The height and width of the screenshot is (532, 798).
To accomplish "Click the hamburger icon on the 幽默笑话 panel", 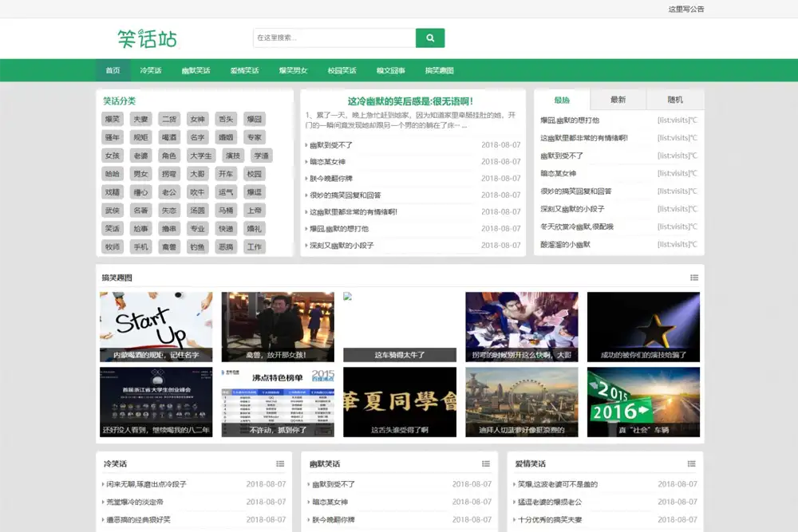I will [486, 463].
